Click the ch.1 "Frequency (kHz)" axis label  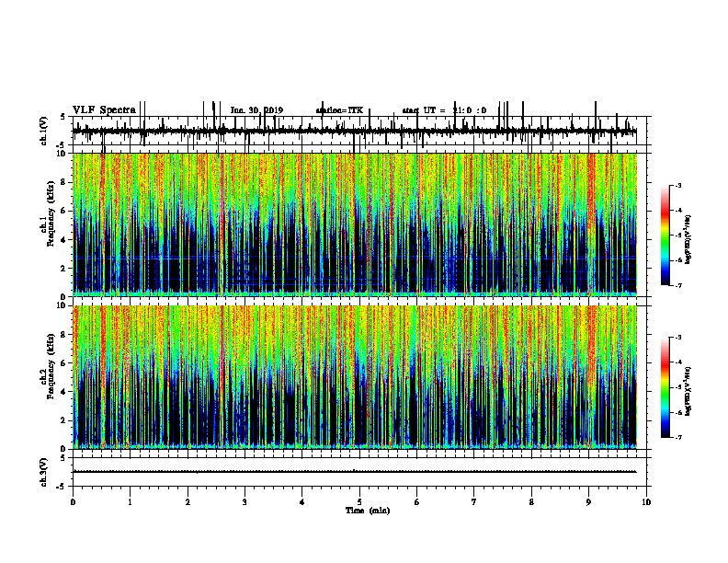click(51, 214)
